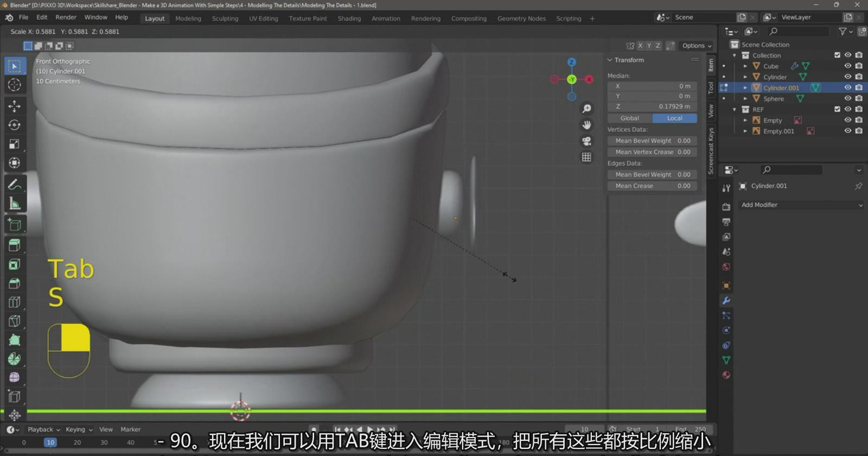The height and width of the screenshot is (456, 868).
Task: Switch transform to Global
Action: (x=629, y=118)
